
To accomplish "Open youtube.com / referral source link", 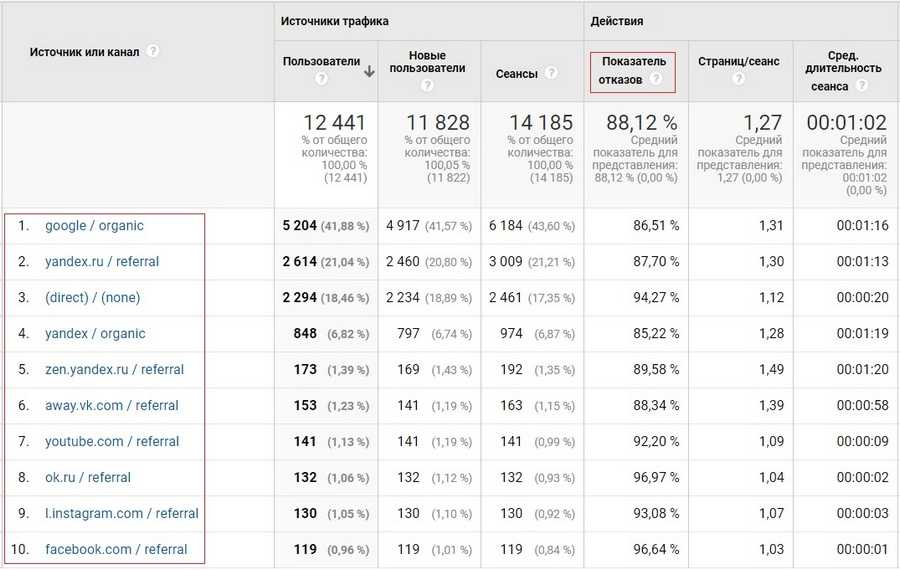I will click(112, 442).
